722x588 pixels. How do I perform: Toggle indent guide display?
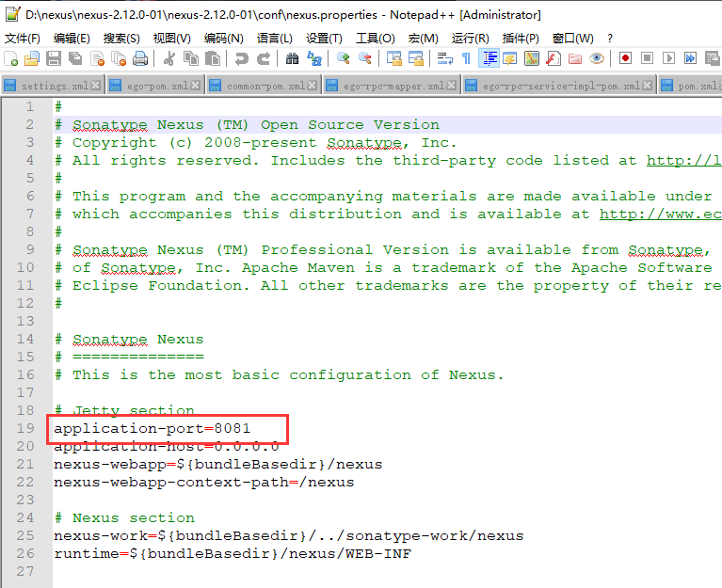pyautogui.click(x=489, y=58)
